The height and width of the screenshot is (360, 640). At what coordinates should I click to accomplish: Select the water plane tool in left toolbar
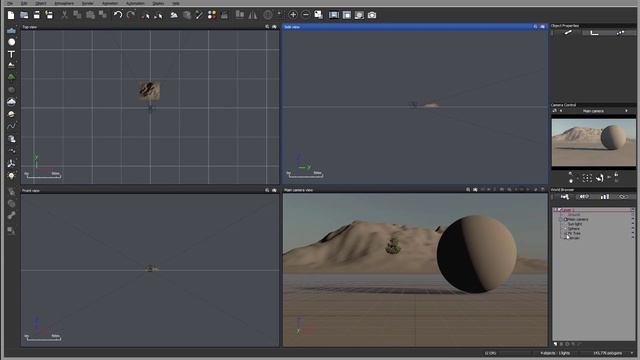11,31
